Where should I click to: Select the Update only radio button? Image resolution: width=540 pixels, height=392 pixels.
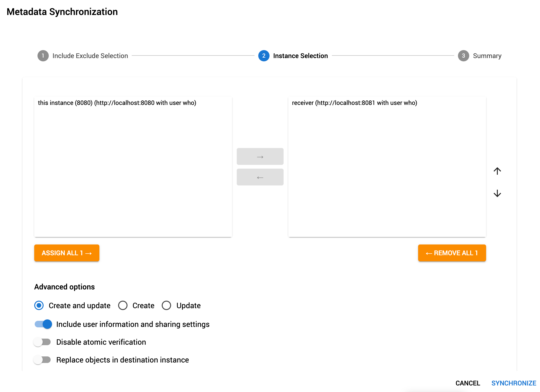(166, 305)
